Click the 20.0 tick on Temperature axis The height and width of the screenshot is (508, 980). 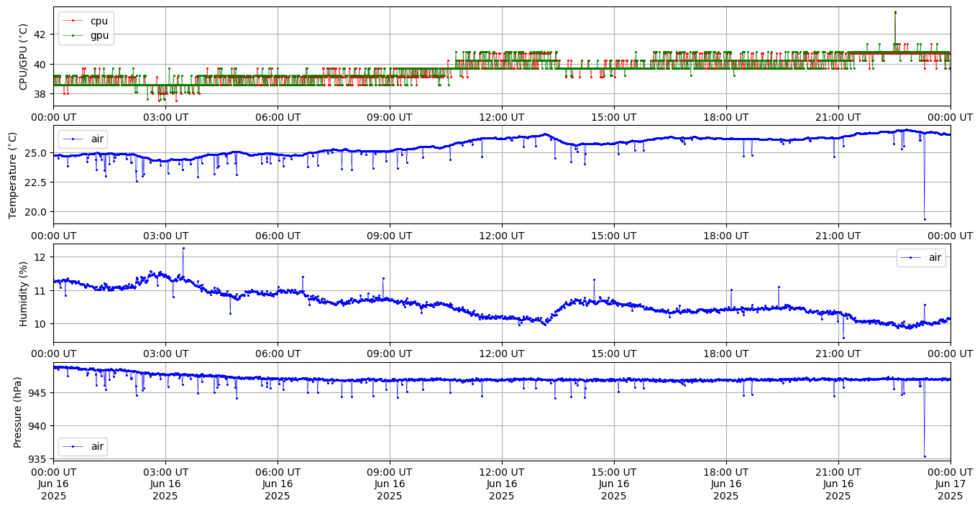(x=36, y=212)
